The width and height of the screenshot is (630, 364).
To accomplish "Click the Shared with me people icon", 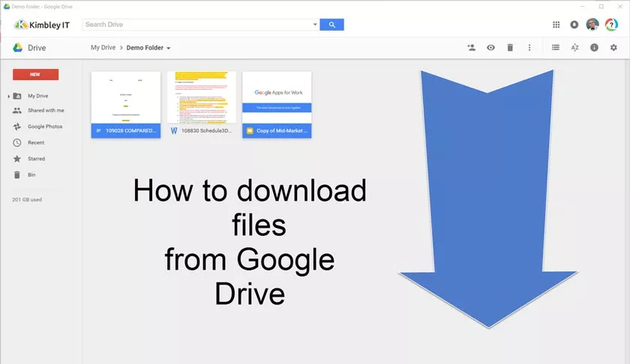I will [16, 110].
